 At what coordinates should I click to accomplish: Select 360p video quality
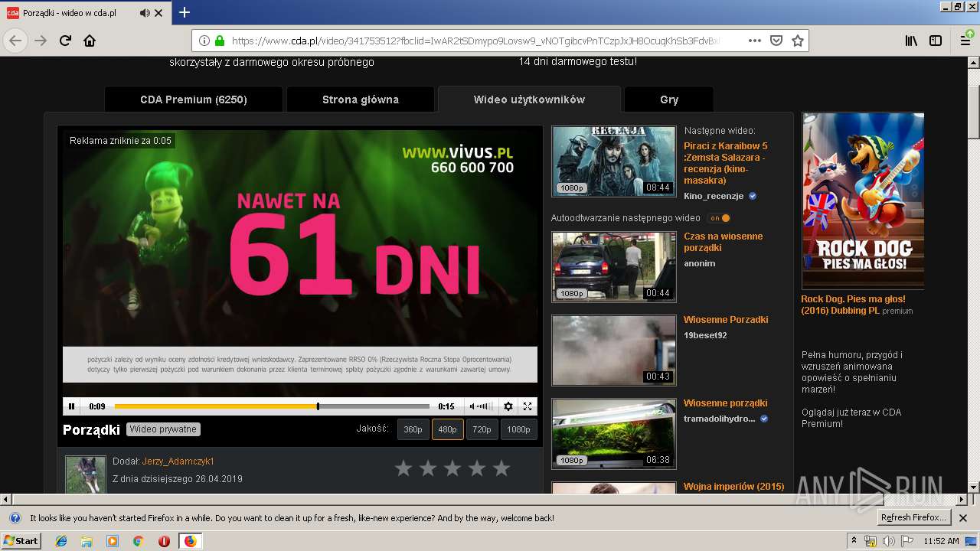(413, 429)
